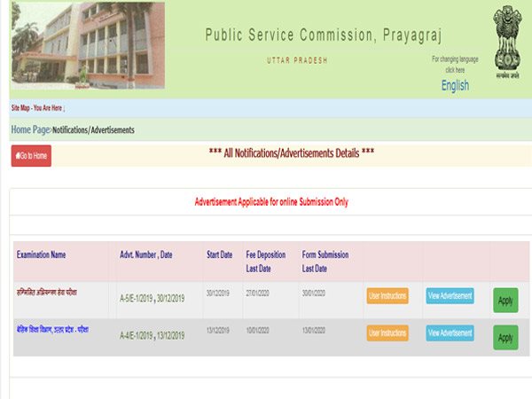Click the Form Submission Last Date header

click(x=325, y=262)
